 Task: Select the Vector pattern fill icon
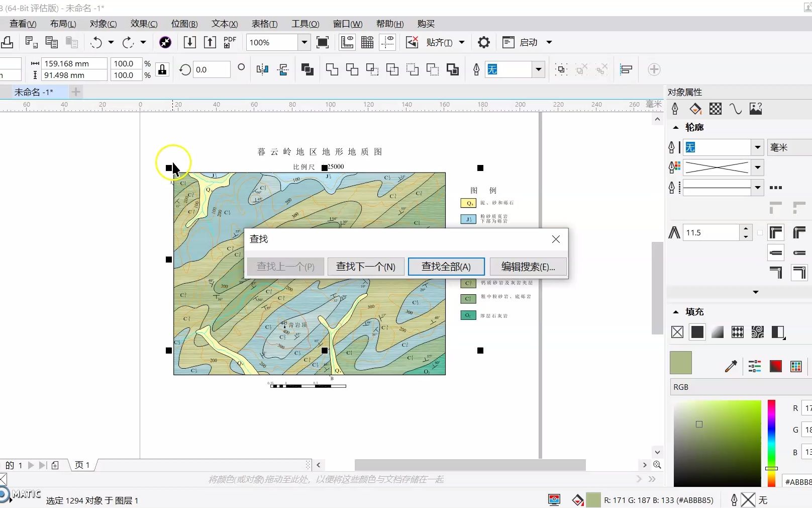click(x=738, y=332)
